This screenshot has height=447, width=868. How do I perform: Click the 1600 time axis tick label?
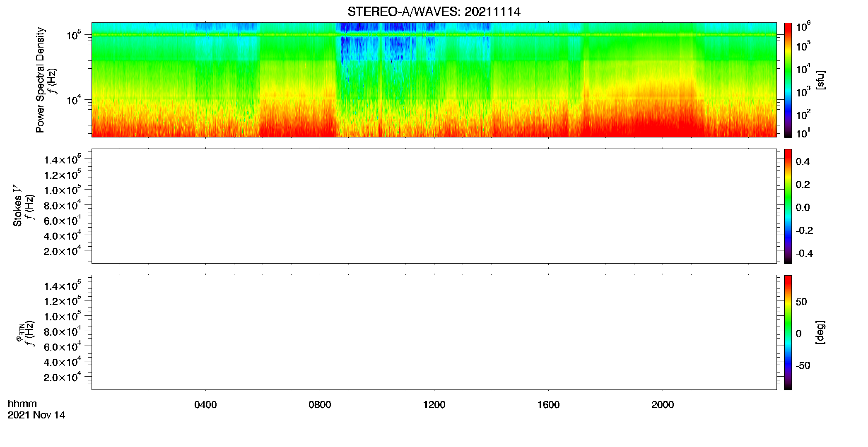point(548,405)
